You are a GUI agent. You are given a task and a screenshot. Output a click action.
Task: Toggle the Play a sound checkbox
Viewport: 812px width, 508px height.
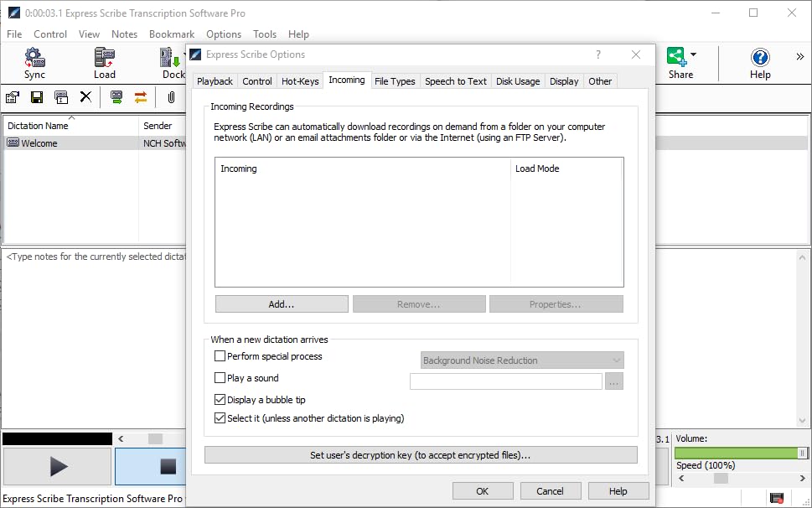[220, 378]
